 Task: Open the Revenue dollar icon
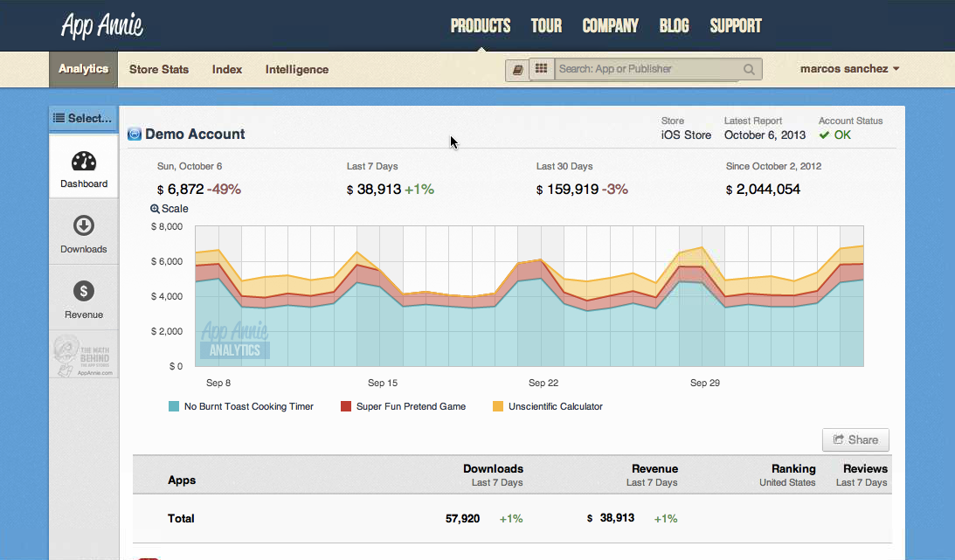(x=83, y=291)
